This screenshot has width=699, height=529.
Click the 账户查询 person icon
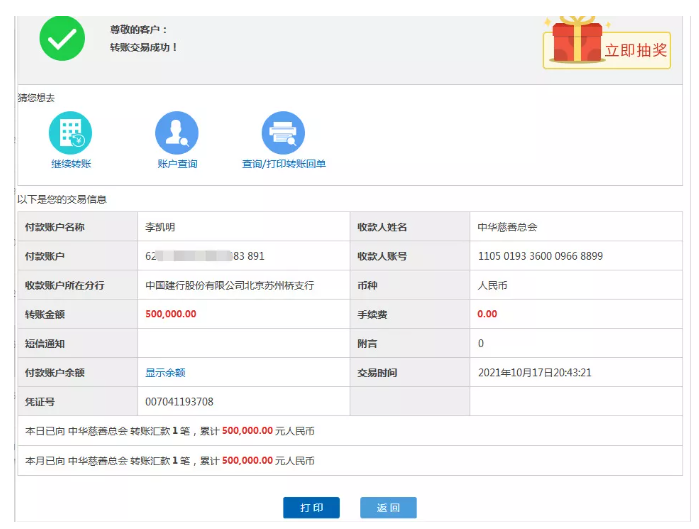coord(177,133)
